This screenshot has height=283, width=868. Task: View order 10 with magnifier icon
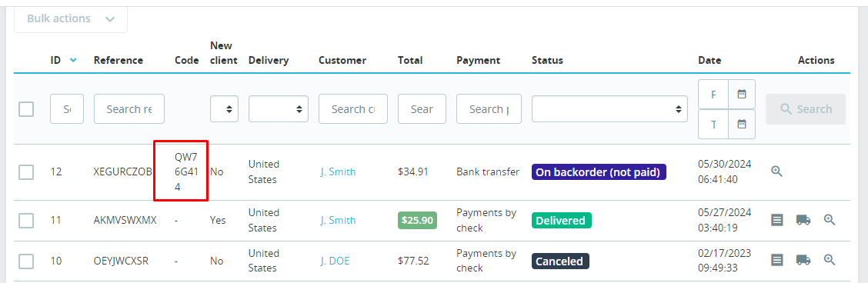point(830,260)
